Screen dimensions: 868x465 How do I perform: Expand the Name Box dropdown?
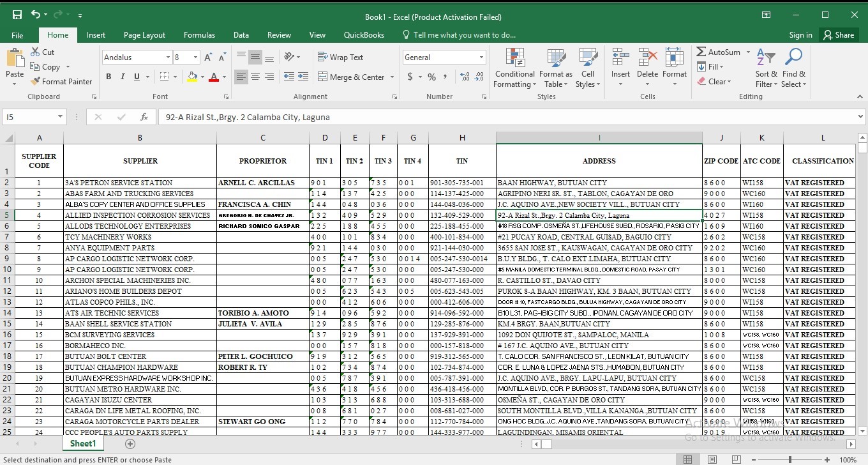point(60,117)
